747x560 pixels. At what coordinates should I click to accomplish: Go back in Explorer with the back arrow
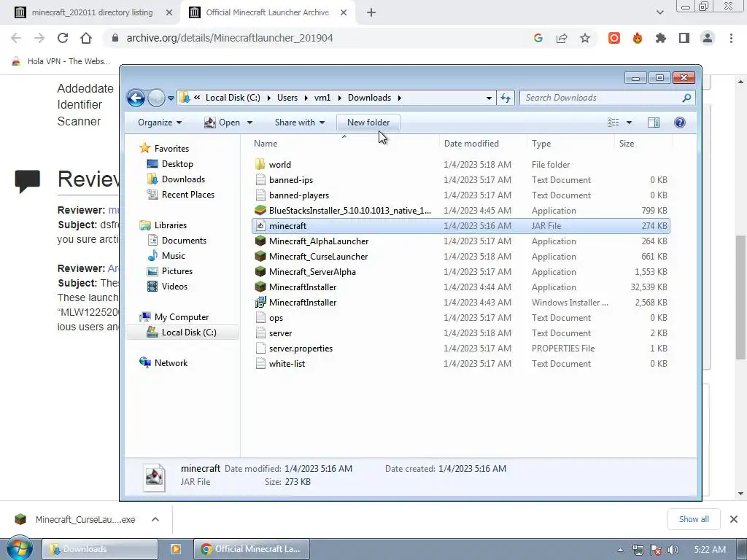[x=136, y=98]
